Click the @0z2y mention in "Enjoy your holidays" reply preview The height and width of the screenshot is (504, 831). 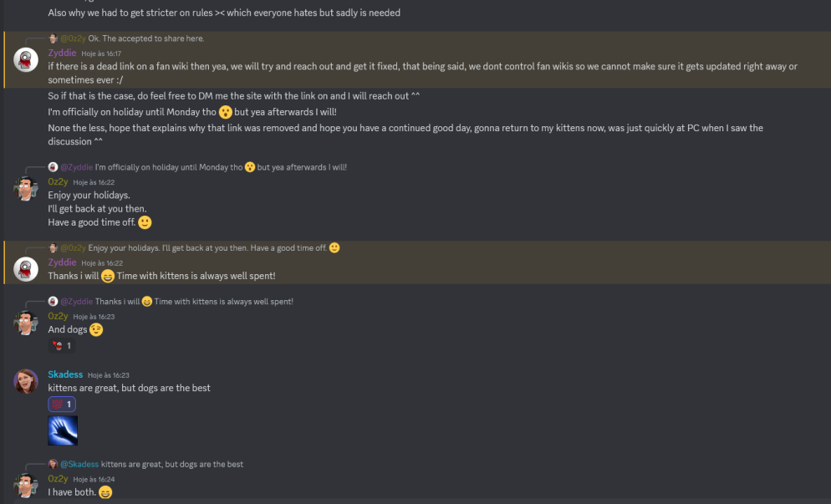(73, 248)
